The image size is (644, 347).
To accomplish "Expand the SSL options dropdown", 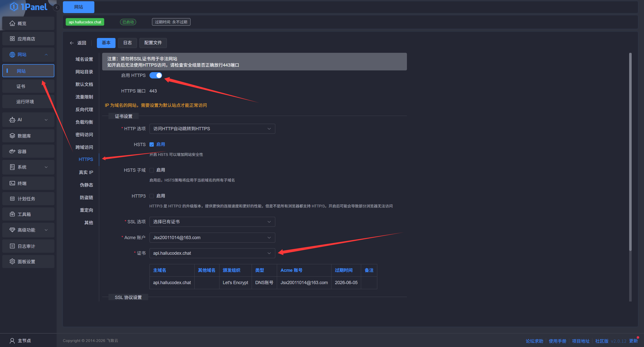I will (x=212, y=222).
